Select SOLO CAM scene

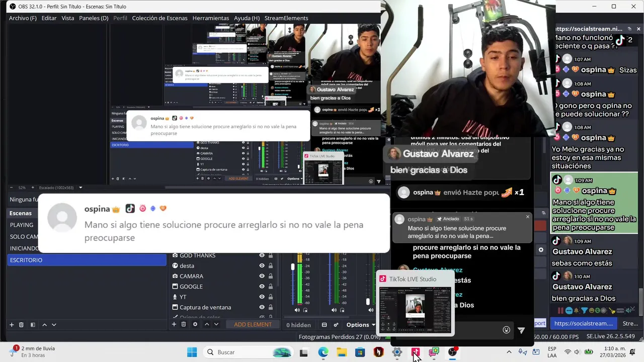(24, 236)
